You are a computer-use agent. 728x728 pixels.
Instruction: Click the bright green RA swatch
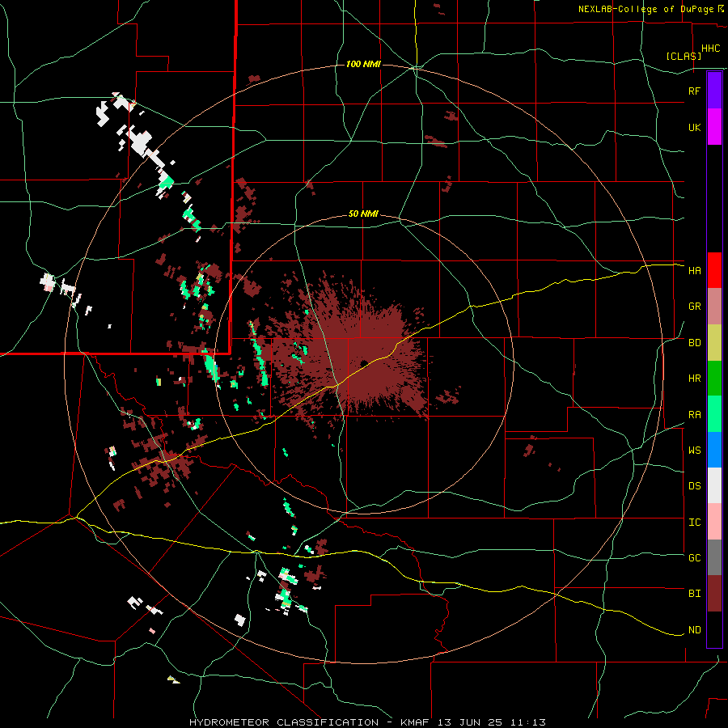[x=714, y=414]
